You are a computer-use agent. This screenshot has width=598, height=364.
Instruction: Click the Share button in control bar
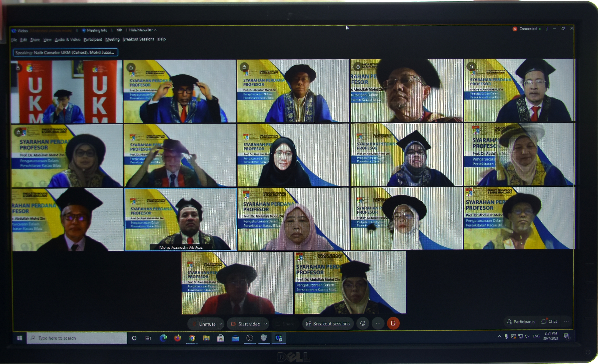285,324
